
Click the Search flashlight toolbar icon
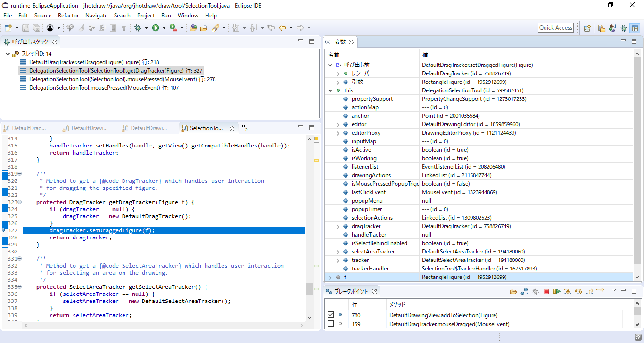point(215,28)
